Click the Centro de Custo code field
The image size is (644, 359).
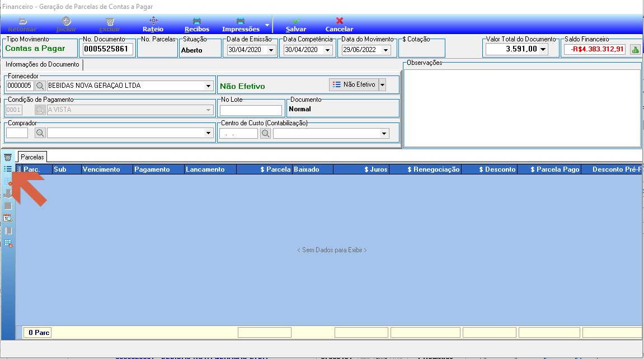pyautogui.click(x=238, y=133)
